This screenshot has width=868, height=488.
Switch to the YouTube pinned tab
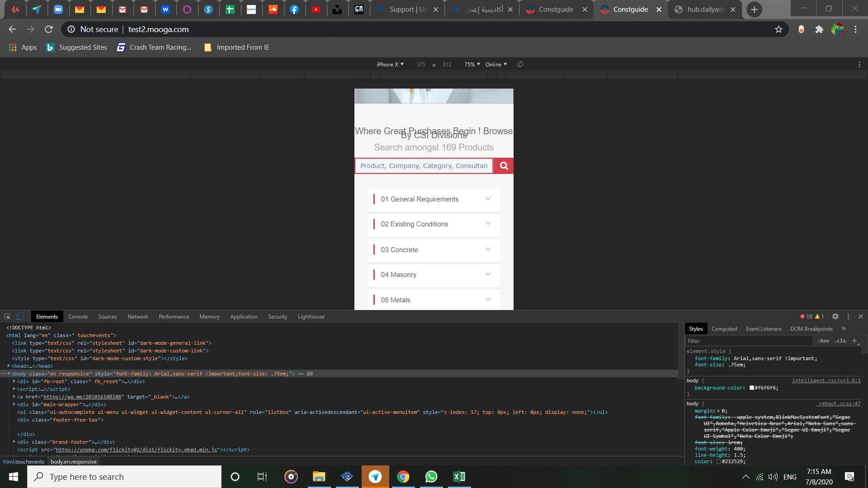coord(316,9)
